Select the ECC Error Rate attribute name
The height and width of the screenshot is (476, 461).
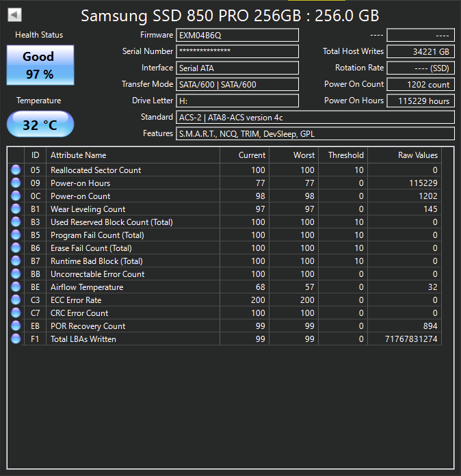point(76,300)
